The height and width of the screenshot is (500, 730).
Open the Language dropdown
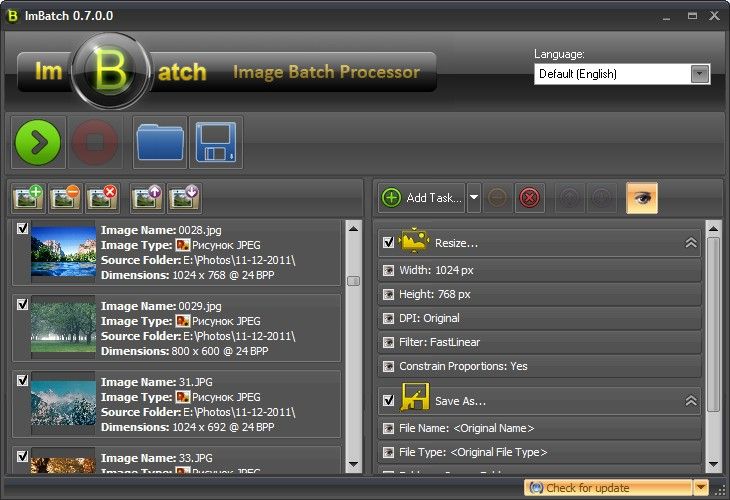tap(699, 74)
